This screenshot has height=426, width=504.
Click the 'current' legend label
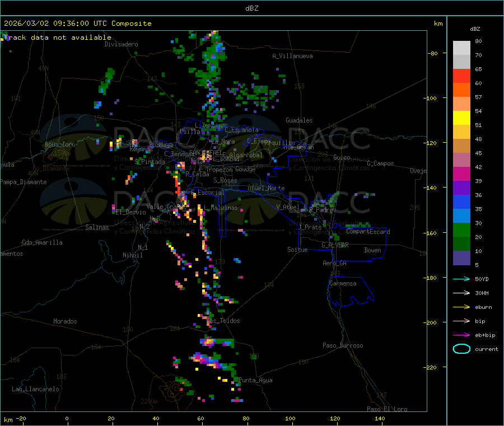click(487, 349)
